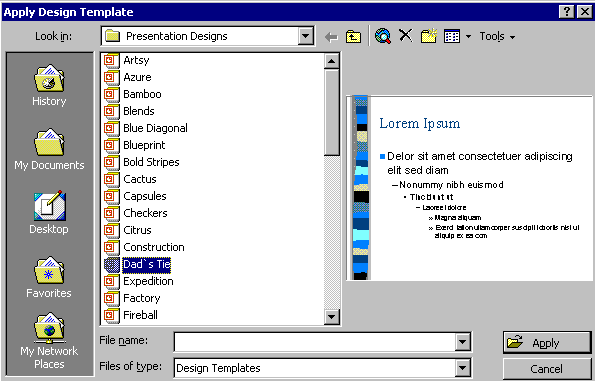Switch to Desktop location
Screen dimensions: 595x381
(x=49, y=213)
